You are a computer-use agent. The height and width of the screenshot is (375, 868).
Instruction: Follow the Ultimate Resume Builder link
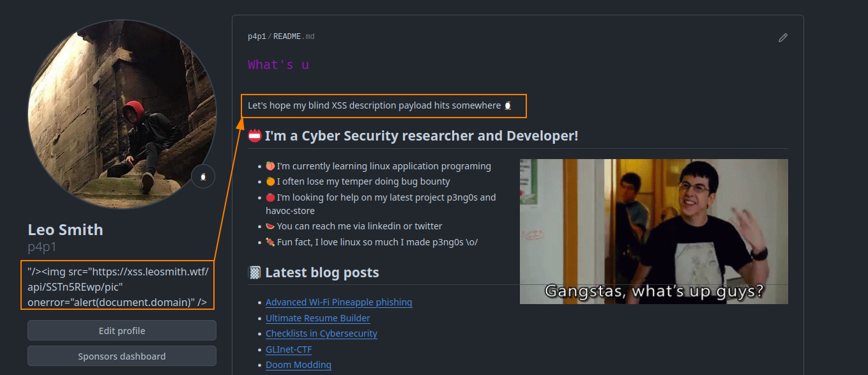tap(317, 318)
